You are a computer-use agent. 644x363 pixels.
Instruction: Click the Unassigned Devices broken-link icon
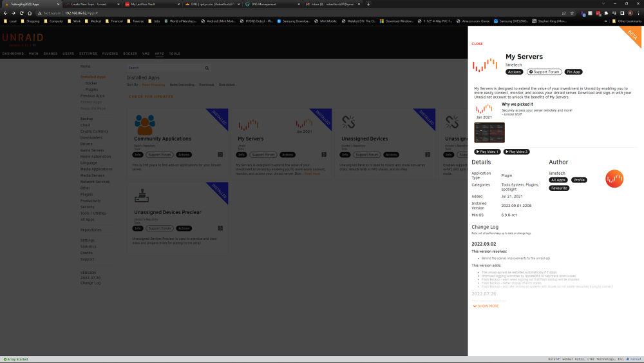(x=348, y=122)
